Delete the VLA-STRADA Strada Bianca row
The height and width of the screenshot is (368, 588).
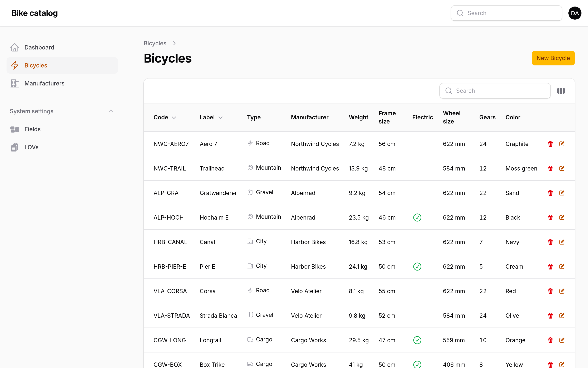point(550,316)
